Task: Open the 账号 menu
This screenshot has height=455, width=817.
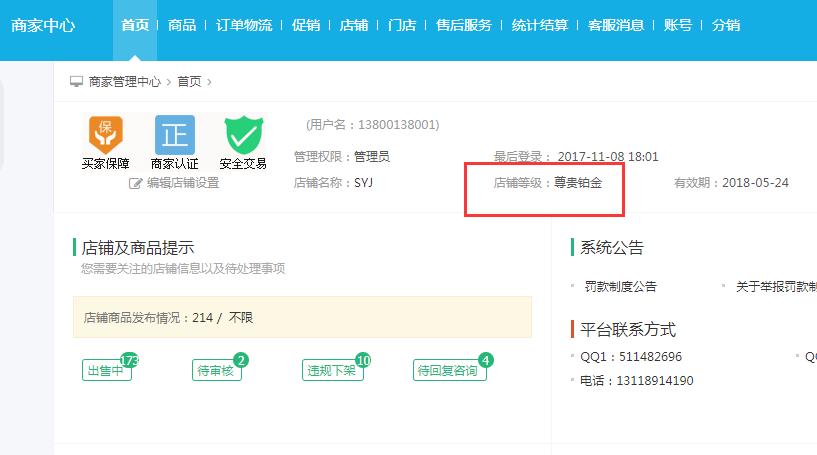Action: coord(678,25)
